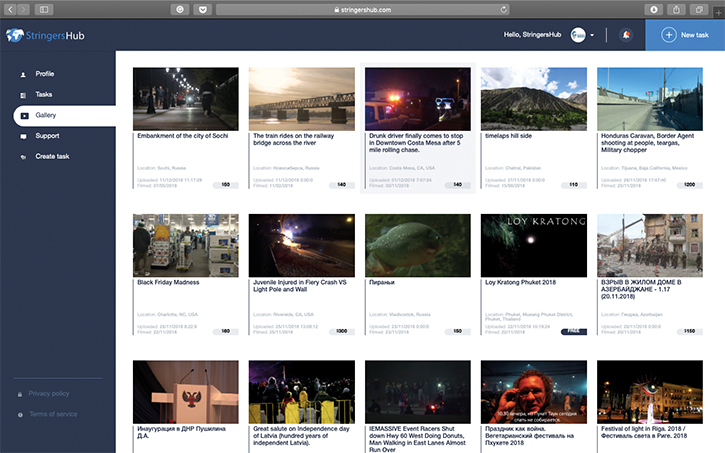This screenshot has height=453, width=725.
Task: Click the FREE badge on Loy Kratong
Action: tap(573, 330)
